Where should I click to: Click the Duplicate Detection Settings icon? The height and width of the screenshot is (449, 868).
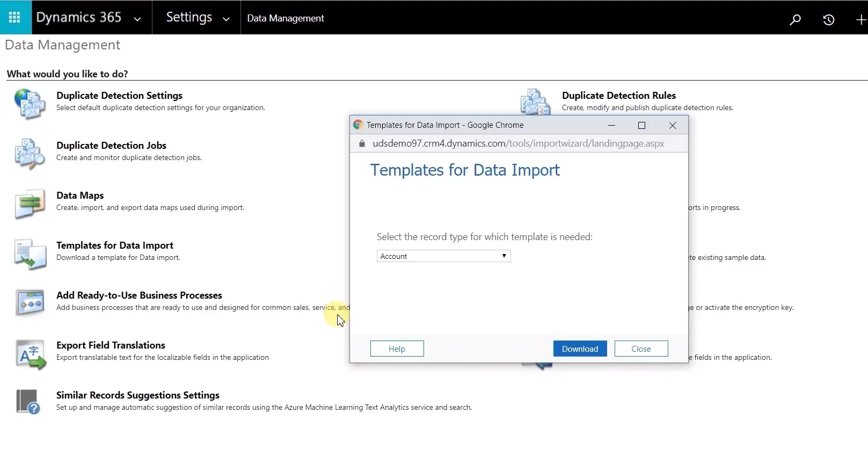30,104
